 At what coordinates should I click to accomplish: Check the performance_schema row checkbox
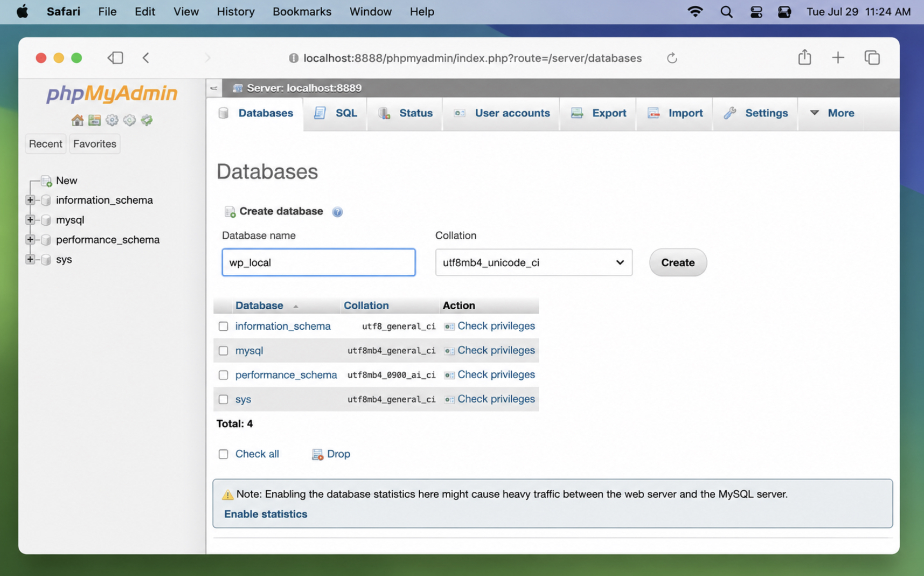pyautogui.click(x=223, y=375)
